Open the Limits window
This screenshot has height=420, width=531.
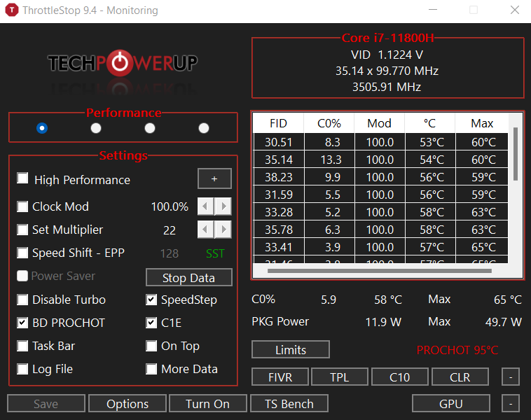pyautogui.click(x=291, y=349)
